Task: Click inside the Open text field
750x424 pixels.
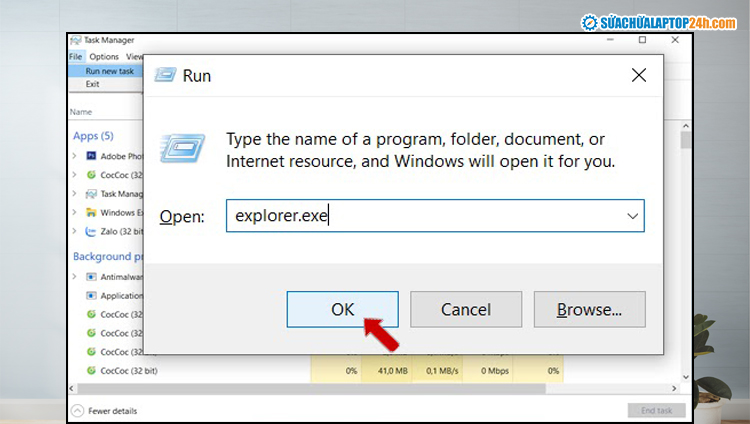Action: tap(420, 216)
